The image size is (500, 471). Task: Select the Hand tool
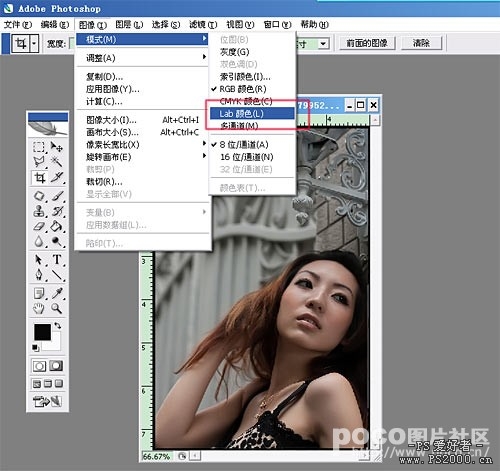pyautogui.click(x=39, y=309)
